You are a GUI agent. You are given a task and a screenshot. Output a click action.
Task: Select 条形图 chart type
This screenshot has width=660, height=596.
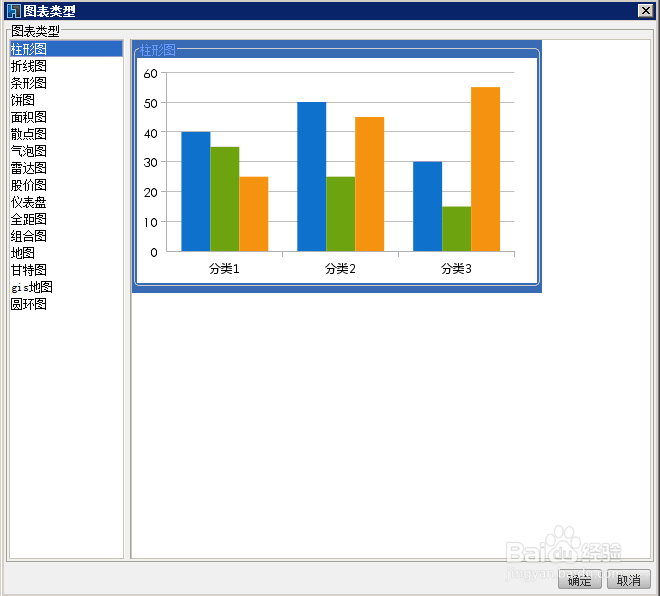click(66, 83)
